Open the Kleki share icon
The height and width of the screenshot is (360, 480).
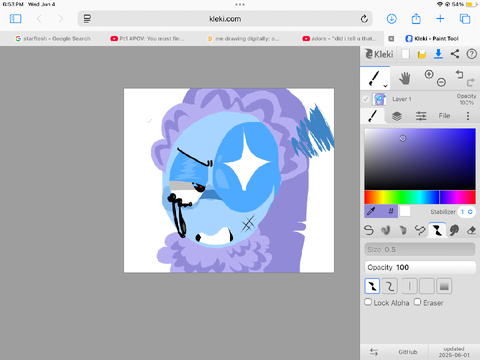[455, 54]
